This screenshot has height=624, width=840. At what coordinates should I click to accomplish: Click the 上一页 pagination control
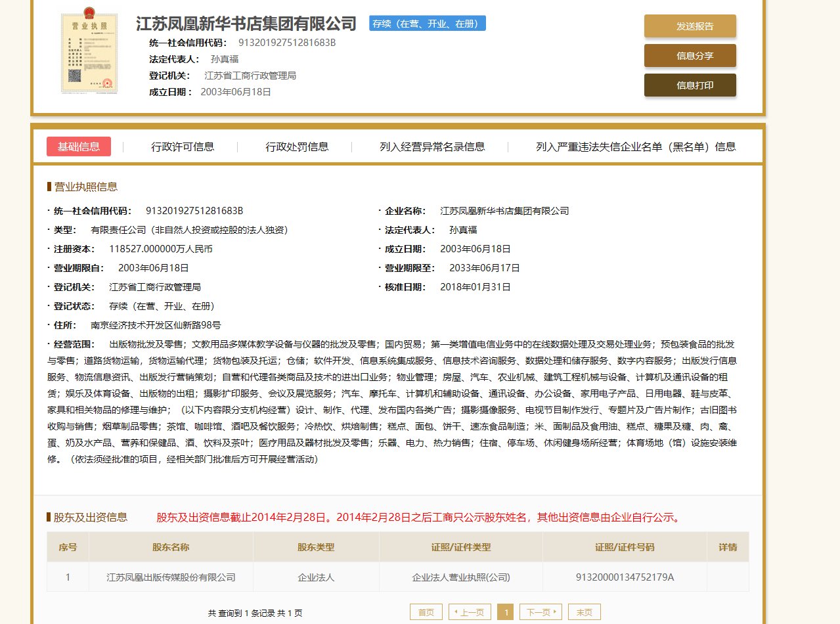click(x=470, y=612)
